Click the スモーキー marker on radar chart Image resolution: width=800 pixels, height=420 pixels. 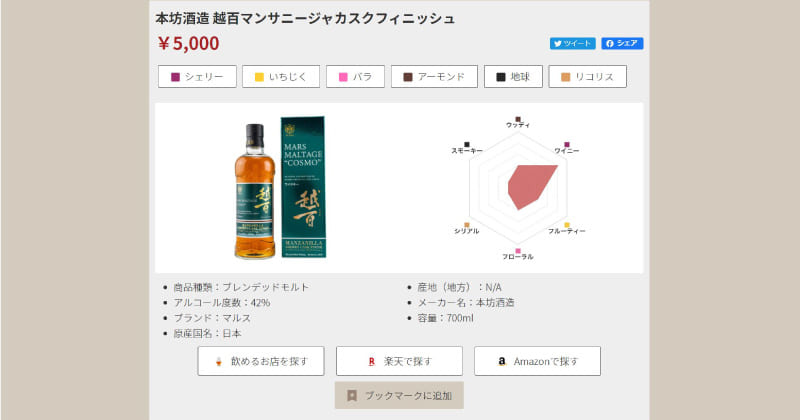pyautogui.click(x=467, y=145)
